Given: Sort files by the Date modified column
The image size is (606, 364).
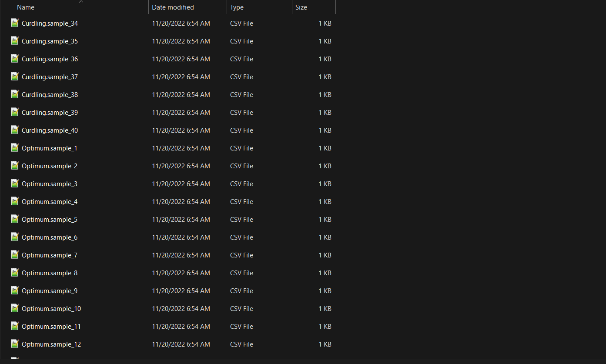Looking at the screenshot, I should click(173, 7).
